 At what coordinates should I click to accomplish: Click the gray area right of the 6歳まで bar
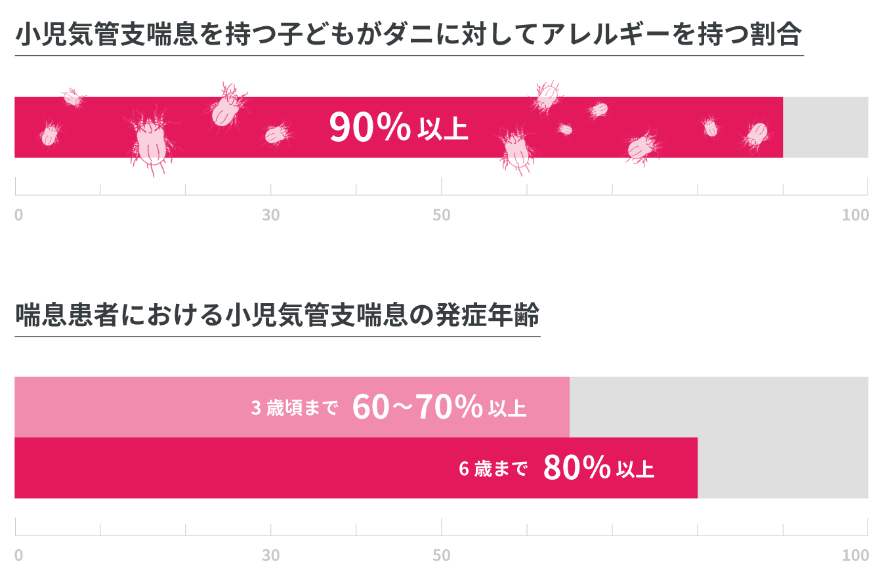782,468
